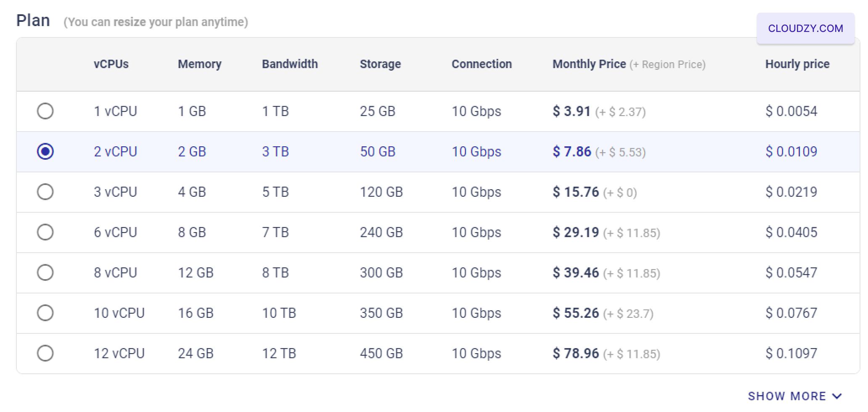Click the $ 7.86 monthly price
Screen dimensions: 868x412
tap(572, 152)
